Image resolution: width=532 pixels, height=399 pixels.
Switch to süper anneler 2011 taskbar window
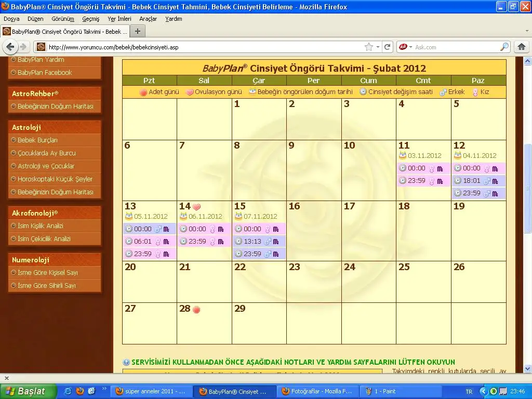pos(152,391)
